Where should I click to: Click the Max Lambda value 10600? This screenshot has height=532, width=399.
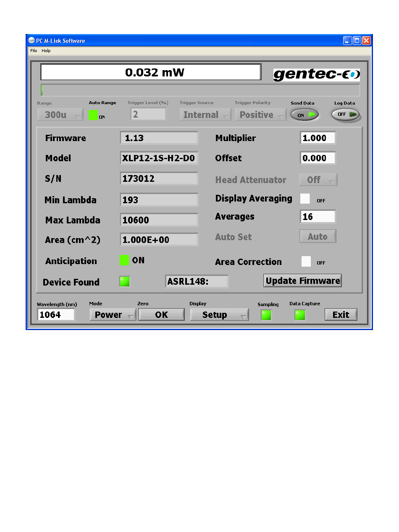[159, 220]
